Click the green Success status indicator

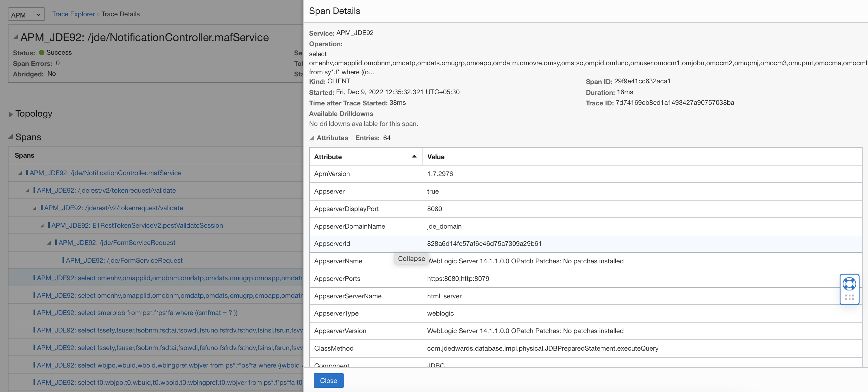click(42, 53)
